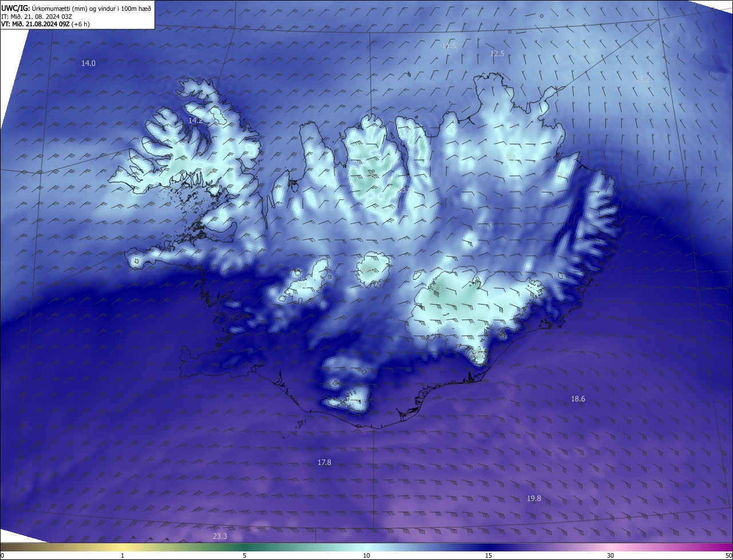Screen dimensions: 733x560
Task: Click the valid time line 'VT: Mið. 21.08.2024 09Z'
Action: click(36, 24)
